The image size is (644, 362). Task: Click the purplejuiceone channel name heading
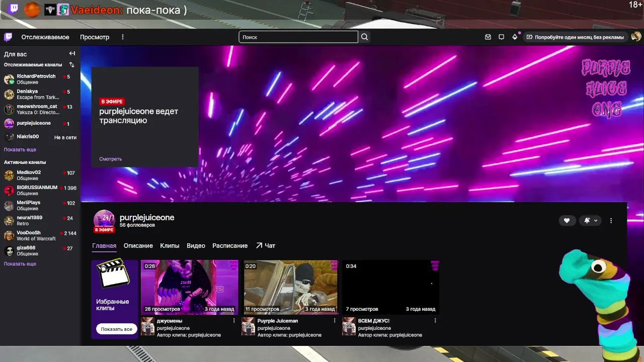147,218
